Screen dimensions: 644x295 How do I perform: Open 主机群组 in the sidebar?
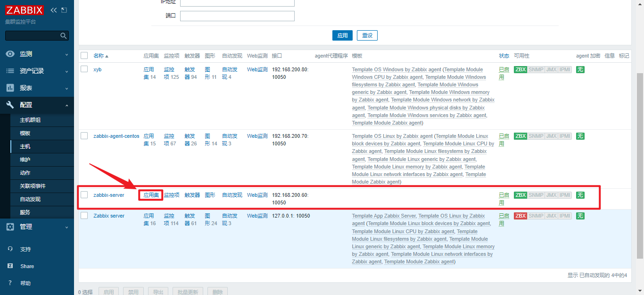click(x=30, y=120)
